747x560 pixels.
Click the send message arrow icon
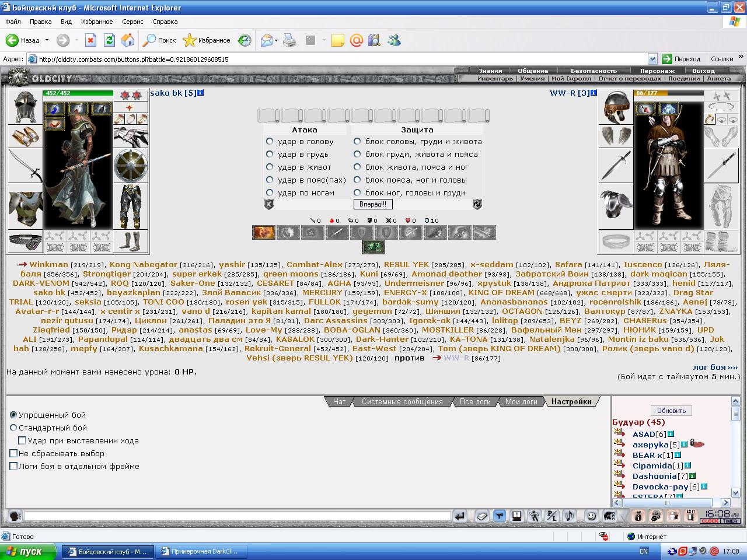click(460, 516)
